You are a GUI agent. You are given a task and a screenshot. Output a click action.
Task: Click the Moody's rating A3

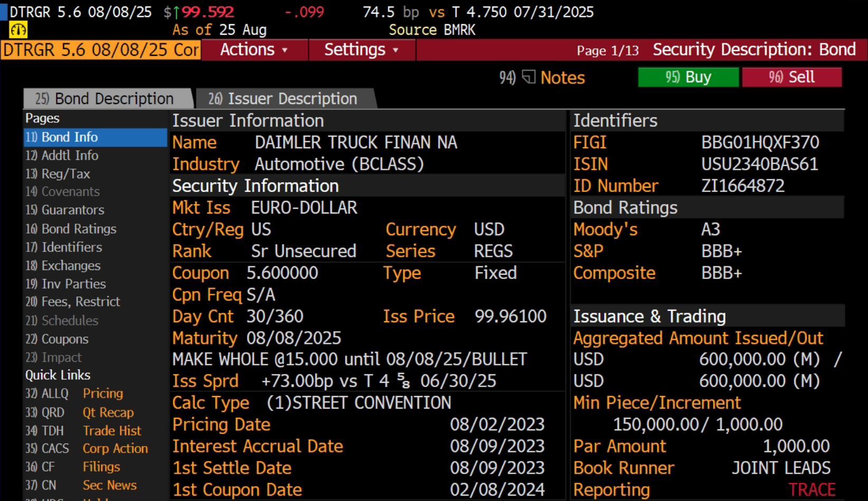click(x=710, y=229)
